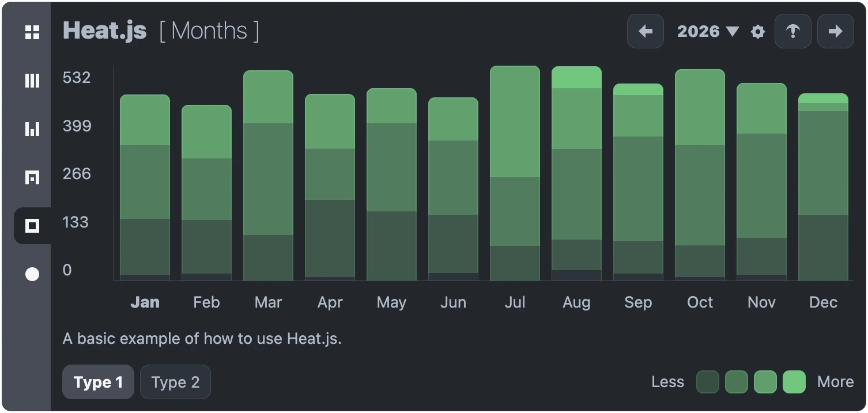868x413 pixels.
Task: Go to the previous year with back arrow
Action: coord(645,31)
